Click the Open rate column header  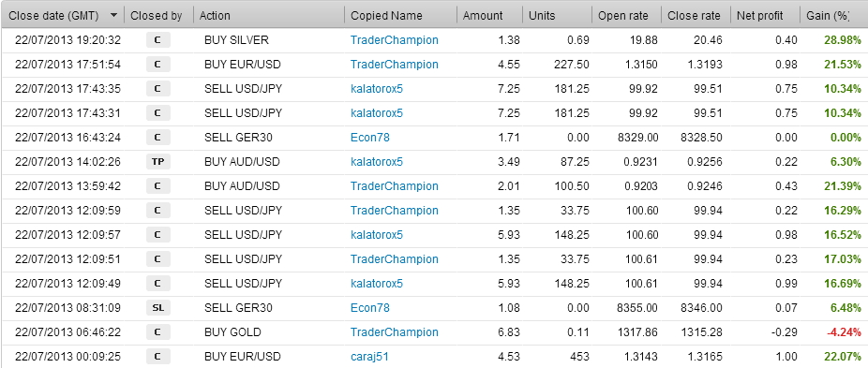tap(622, 16)
